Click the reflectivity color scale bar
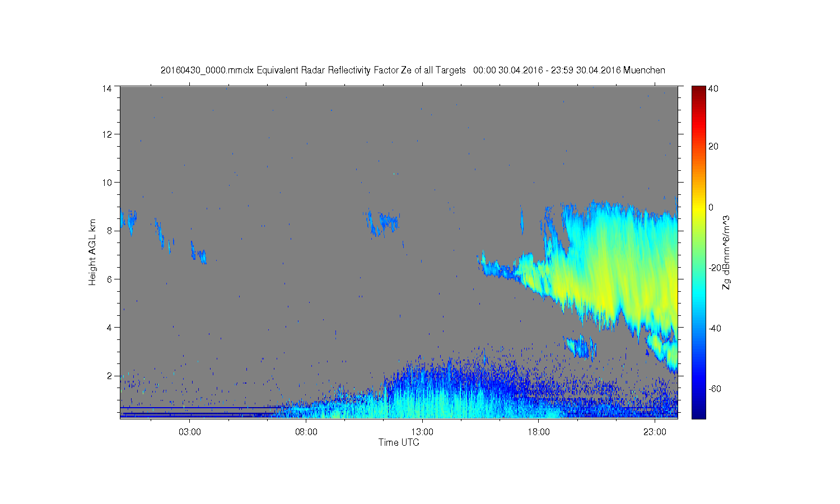Screen dimensions: 840x504 698,252
